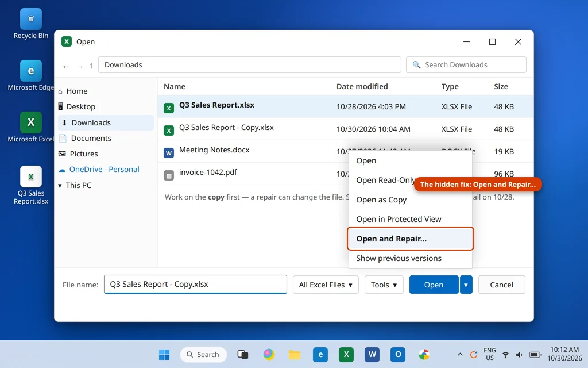Image resolution: width=588 pixels, height=368 pixels.
Task: Open the Tools dropdown menu
Action: [x=384, y=285]
